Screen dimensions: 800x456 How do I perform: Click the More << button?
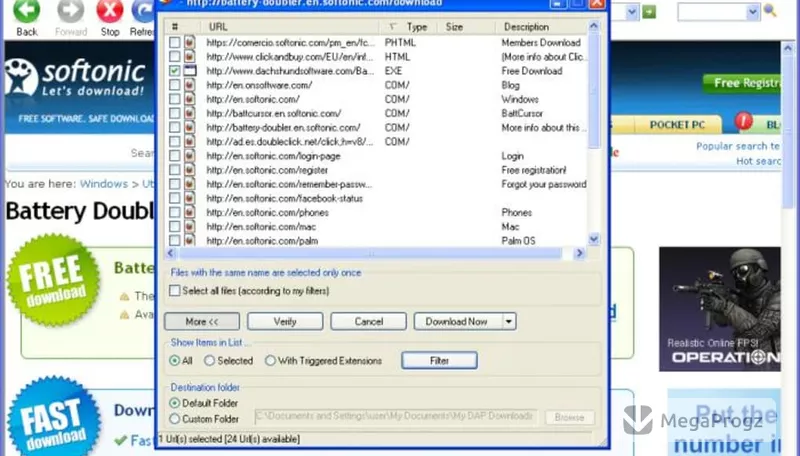pyautogui.click(x=202, y=321)
